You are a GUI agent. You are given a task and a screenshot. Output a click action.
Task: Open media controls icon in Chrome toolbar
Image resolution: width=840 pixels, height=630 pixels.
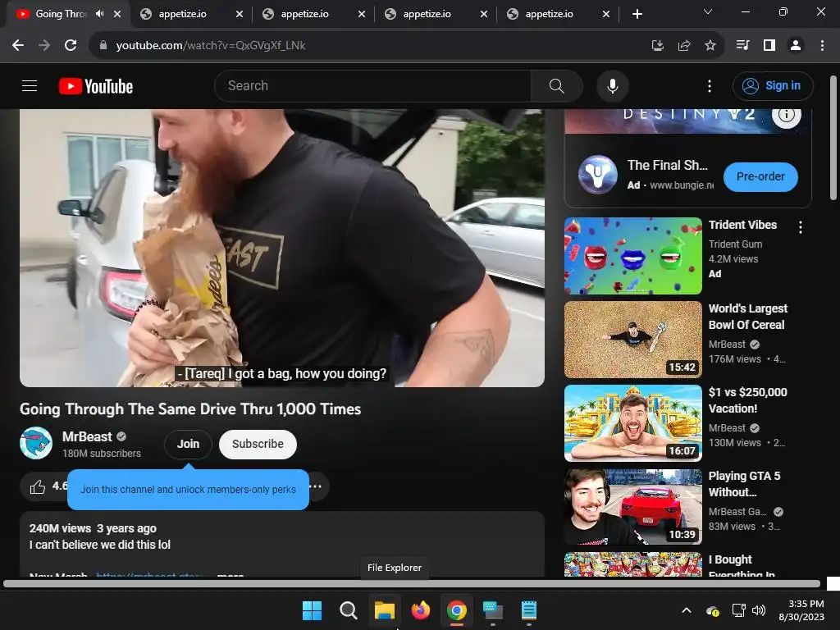pyautogui.click(x=742, y=46)
